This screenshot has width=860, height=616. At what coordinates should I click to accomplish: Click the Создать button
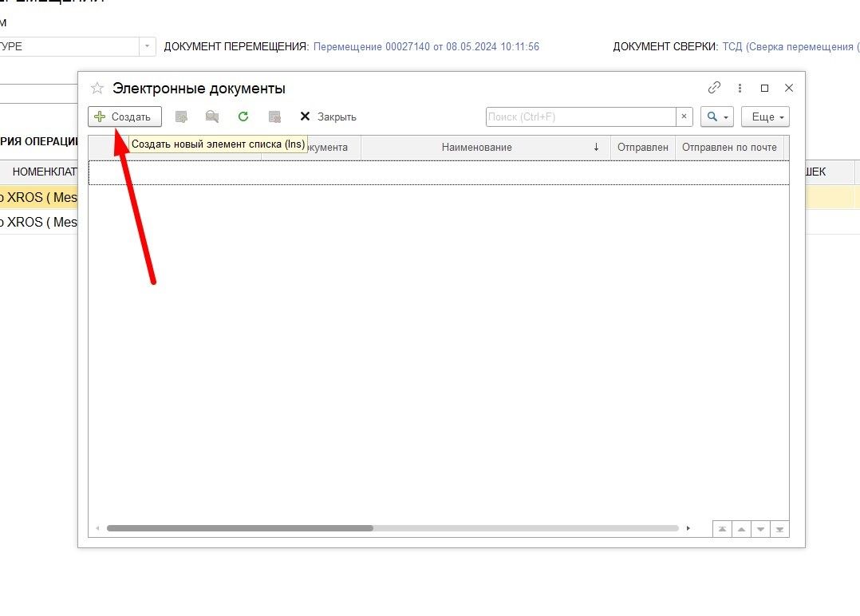124,116
